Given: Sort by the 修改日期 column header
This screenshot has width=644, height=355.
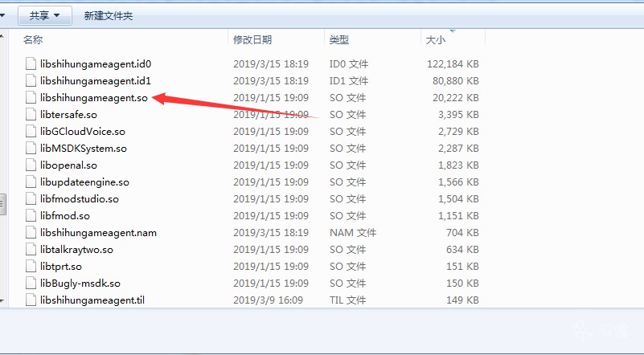Looking at the screenshot, I should pos(252,40).
